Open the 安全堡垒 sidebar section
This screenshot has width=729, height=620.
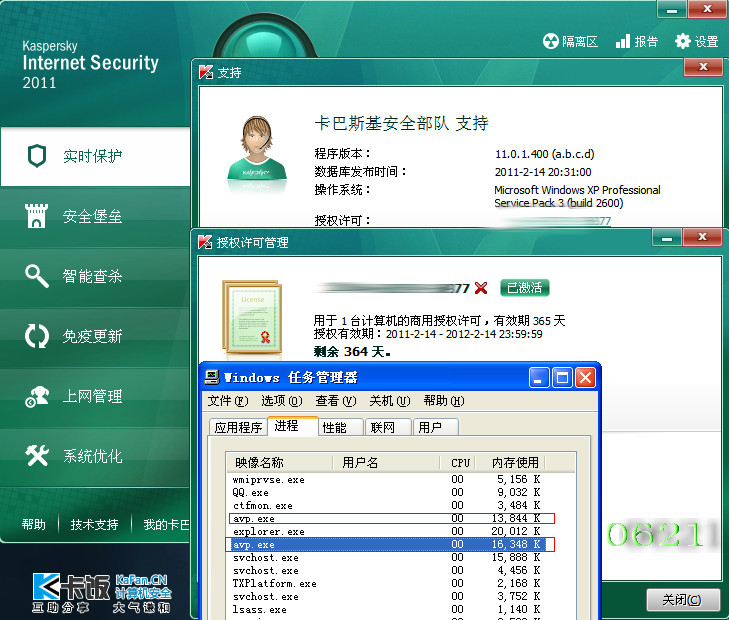[x=95, y=216]
